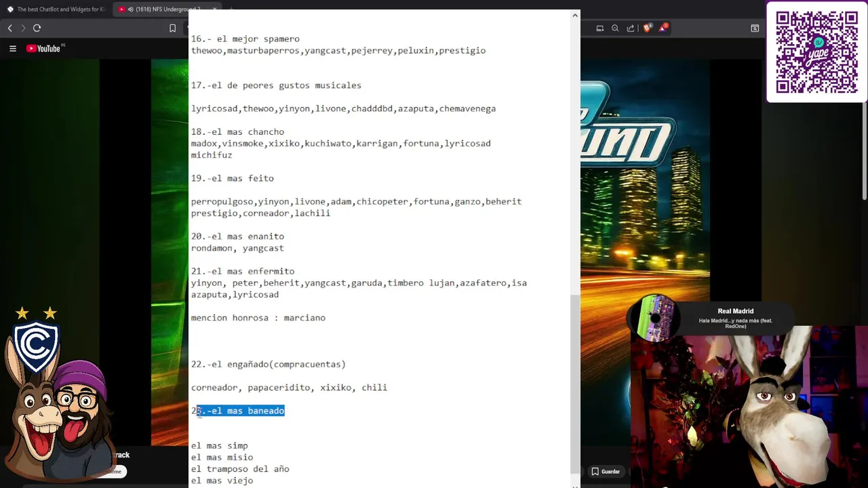Click the browser forward arrow
Screen dimensions: 868x488
(23, 28)
